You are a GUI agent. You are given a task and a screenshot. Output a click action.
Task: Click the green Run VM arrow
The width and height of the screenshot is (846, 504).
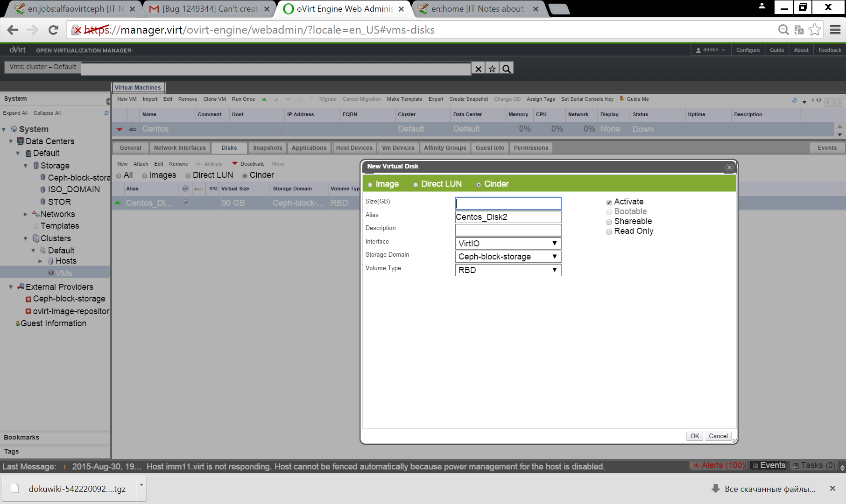click(x=264, y=99)
